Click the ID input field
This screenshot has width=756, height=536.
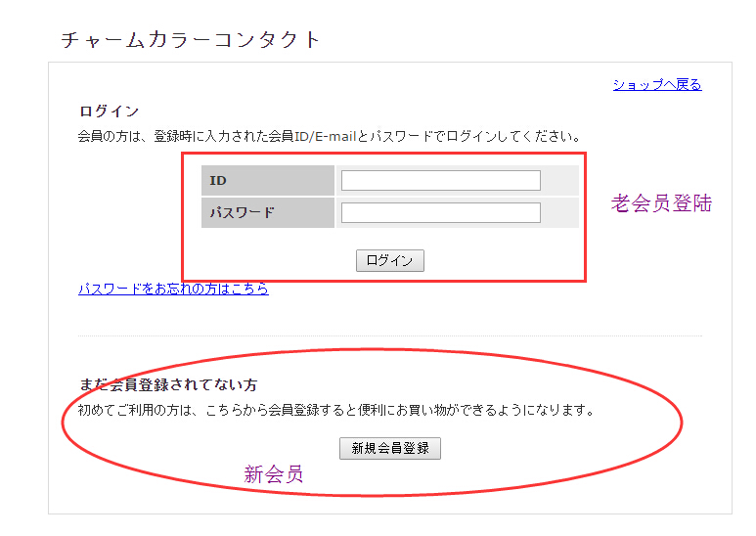point(440,181)
